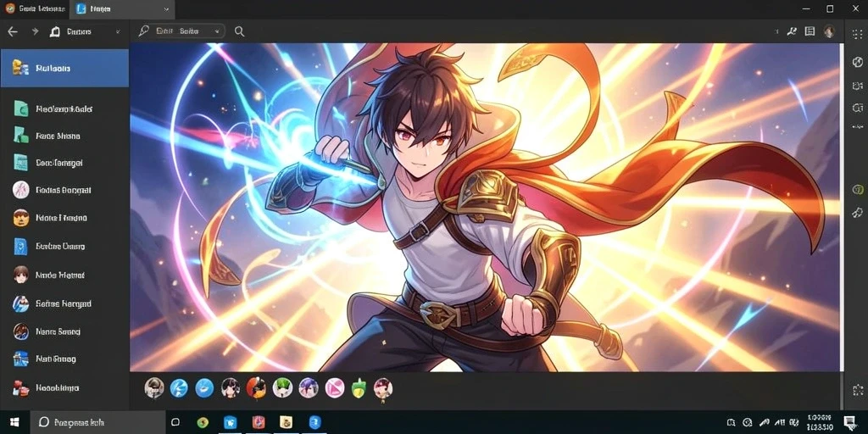Screen dimensions: 868x434
Task: Click the taskbar search field
Action: [x=97, y=422]
